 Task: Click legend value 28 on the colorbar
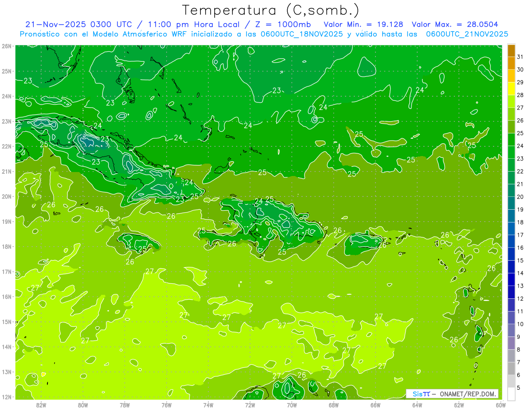tap(520, 95)
